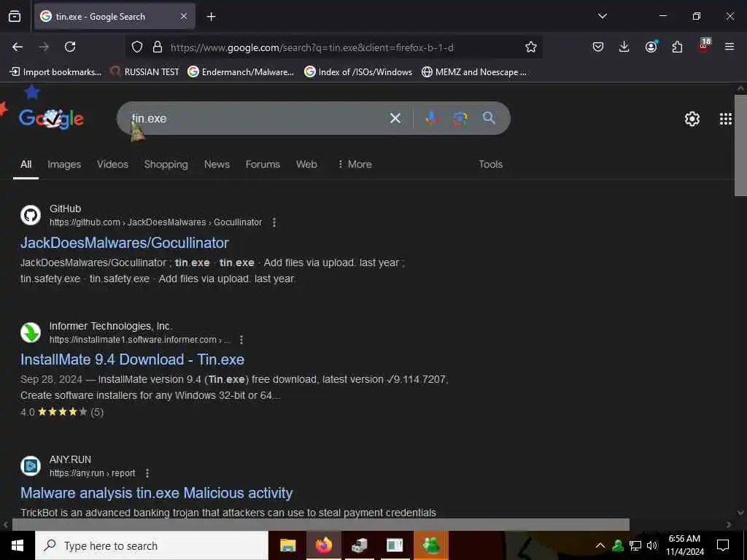
Task: Open File Explorer from taskbar
Action: 287,545
